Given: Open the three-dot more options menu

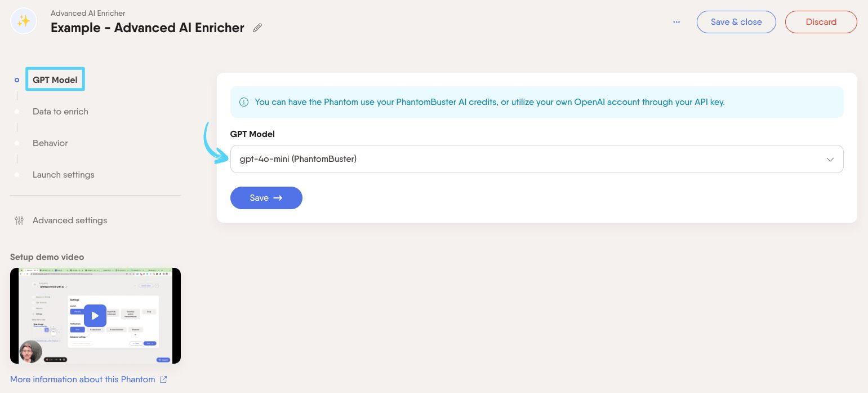Looking at the screenshot, I should [676, 22].
